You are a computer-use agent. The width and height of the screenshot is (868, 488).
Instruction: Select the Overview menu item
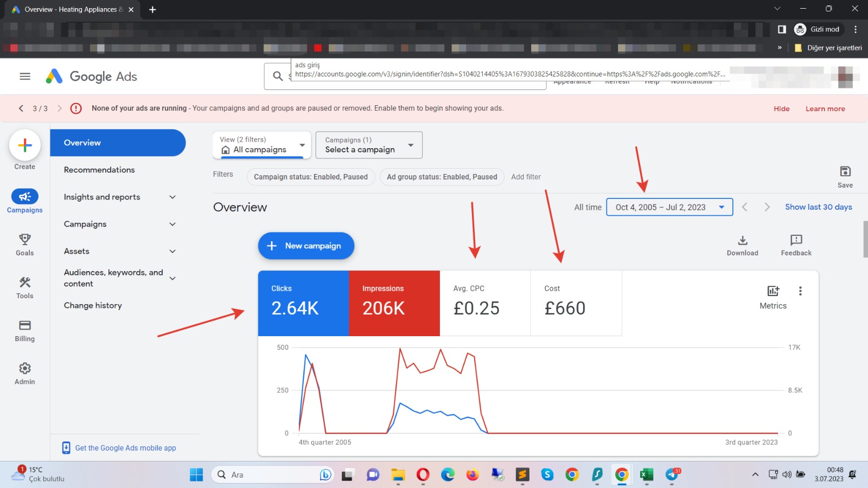(118, 143)
